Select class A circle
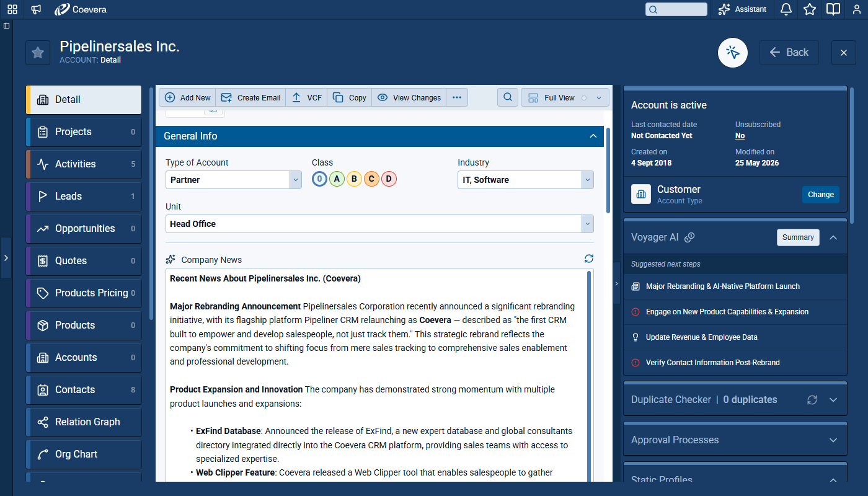Viewport: 868px width, 496px height. pos(337,179)
